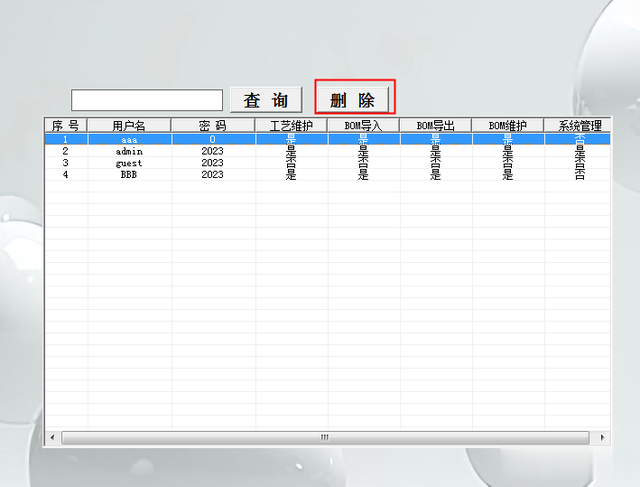Click the 系统管理 column header
This screenshot has width=640, height=487.
(x=578, y=125)
